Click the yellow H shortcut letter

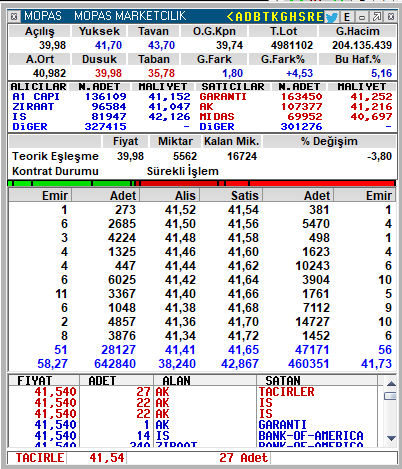click(293, 16)
